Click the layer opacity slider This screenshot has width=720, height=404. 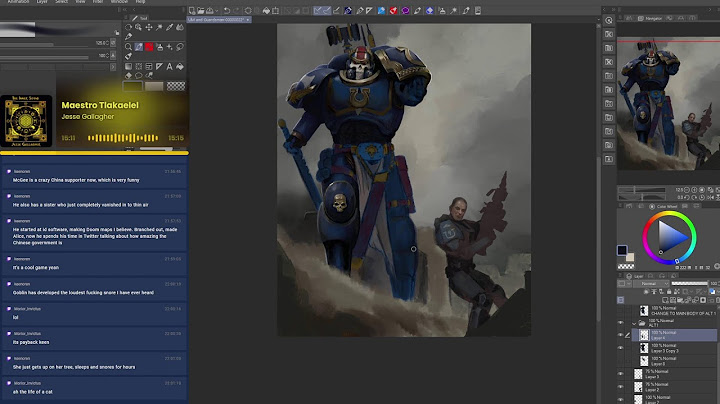[690, 284]
